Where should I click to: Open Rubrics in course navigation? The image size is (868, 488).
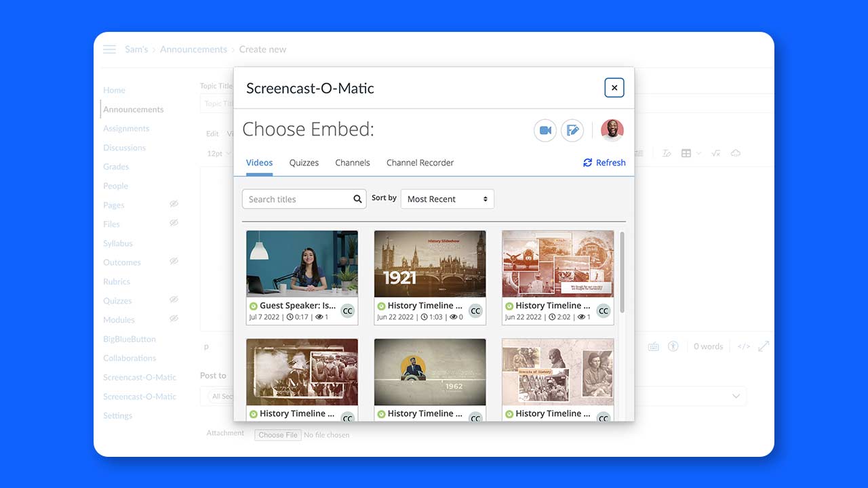(x=117, y=281)
